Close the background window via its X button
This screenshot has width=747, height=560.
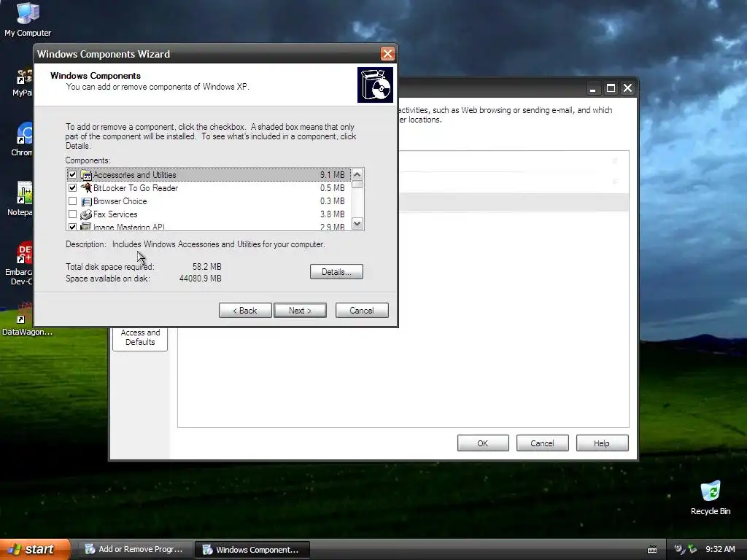click(628, 88)
